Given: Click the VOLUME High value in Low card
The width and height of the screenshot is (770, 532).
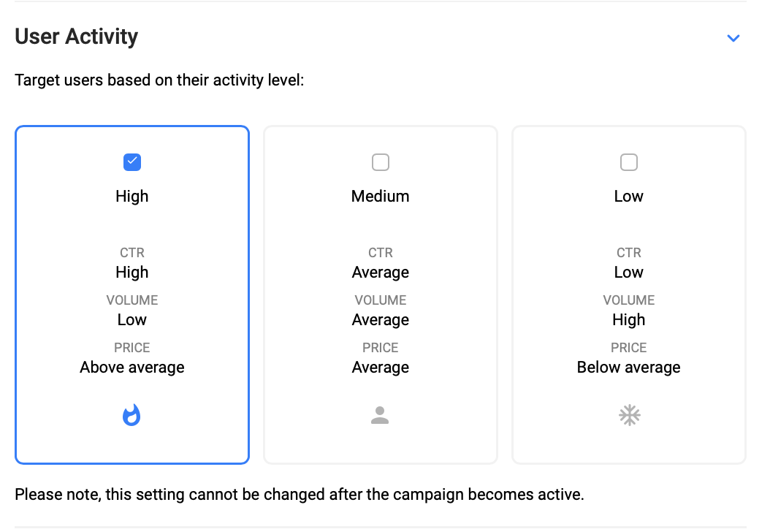Looking at the screenshot, I should click(629, 320).
